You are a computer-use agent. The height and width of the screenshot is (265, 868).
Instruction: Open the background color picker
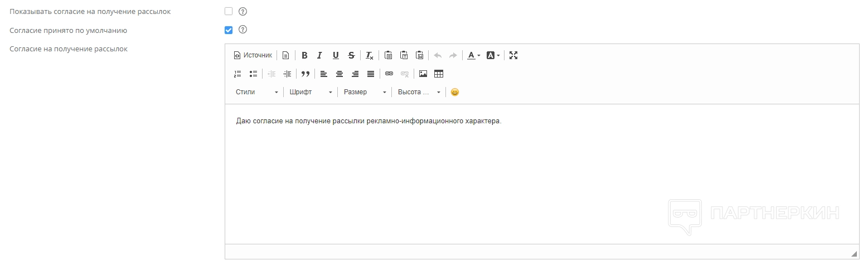(493, 55)
